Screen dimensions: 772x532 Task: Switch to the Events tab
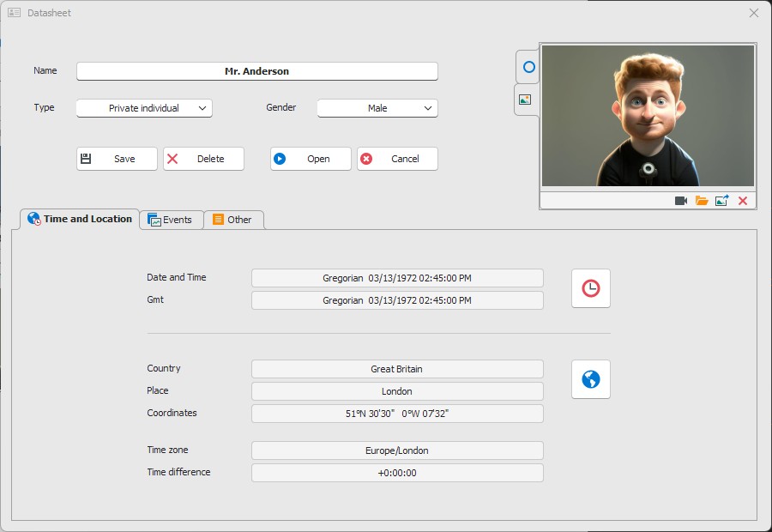[171, 220]
